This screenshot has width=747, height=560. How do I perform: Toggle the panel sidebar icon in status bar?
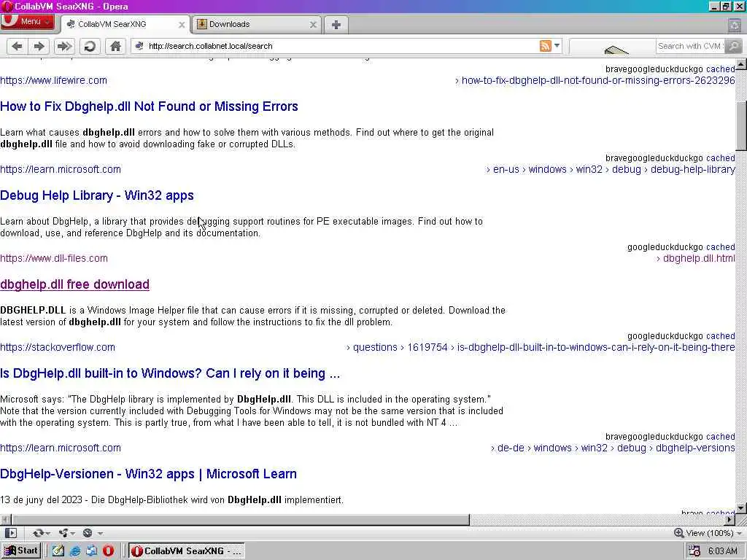10,533
